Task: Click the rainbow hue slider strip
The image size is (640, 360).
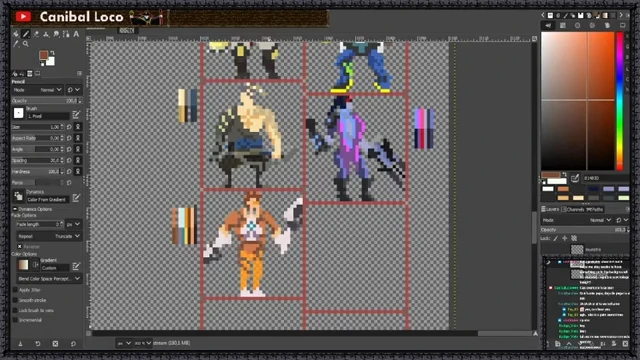Action: pyautogui.click(x=620, y=101)
